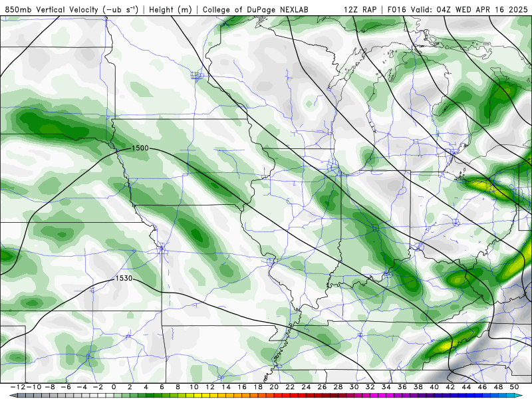Click the '1500' height contour label
Image resolution: width=532 pixels, height=399 pixels.
coord(140,148)
